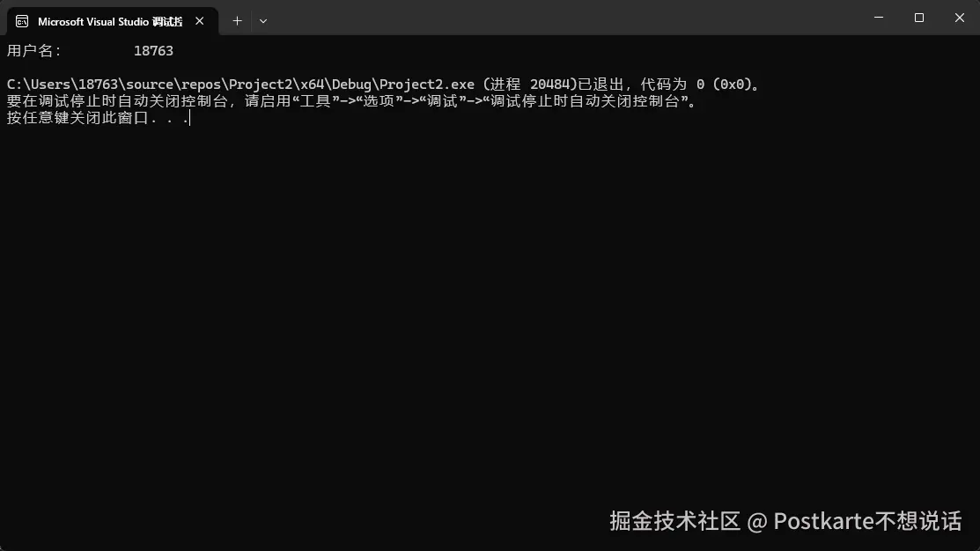980x551 pixels.
Task: Minimize the terminal window
Action: 879,18
